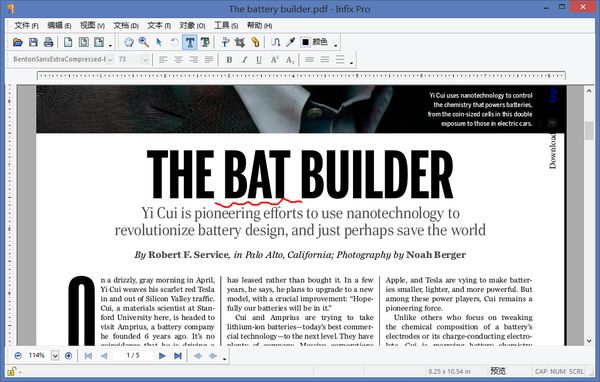Open the font size 73 dropdown

145,60
